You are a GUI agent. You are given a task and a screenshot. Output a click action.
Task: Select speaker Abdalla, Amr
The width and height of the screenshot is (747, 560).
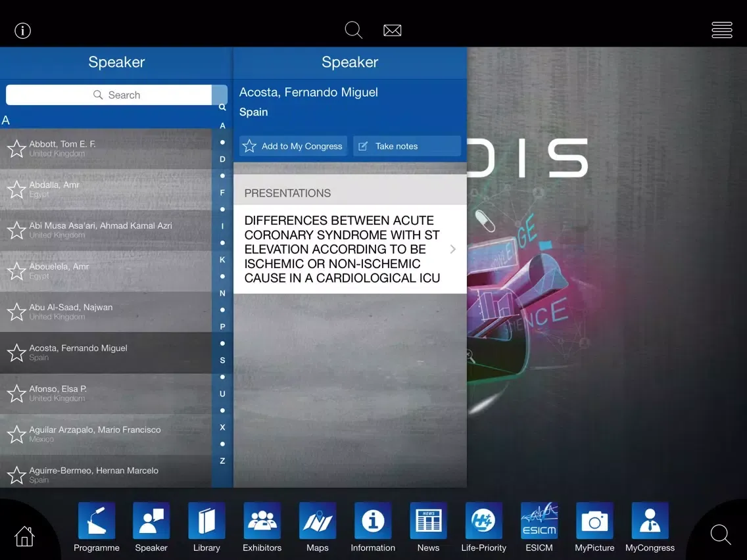106,189
